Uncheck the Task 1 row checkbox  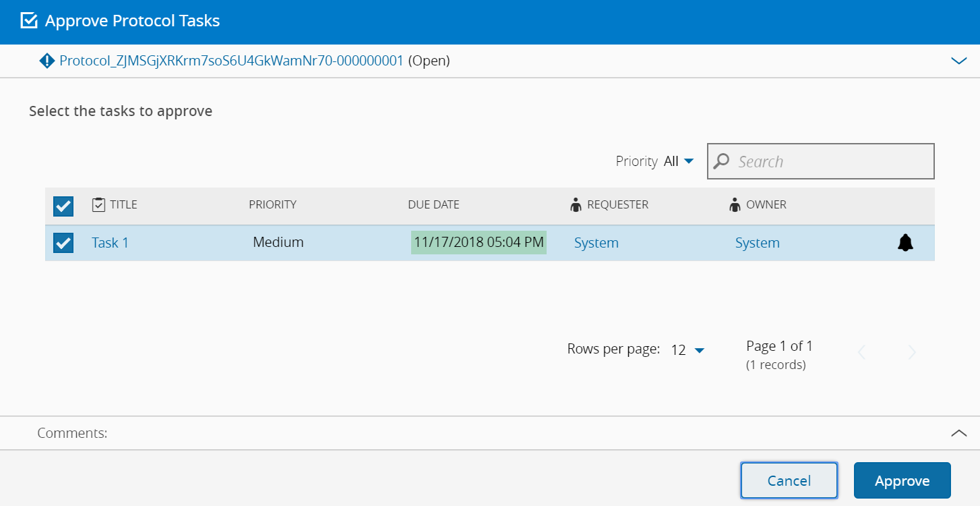[63, 242]
